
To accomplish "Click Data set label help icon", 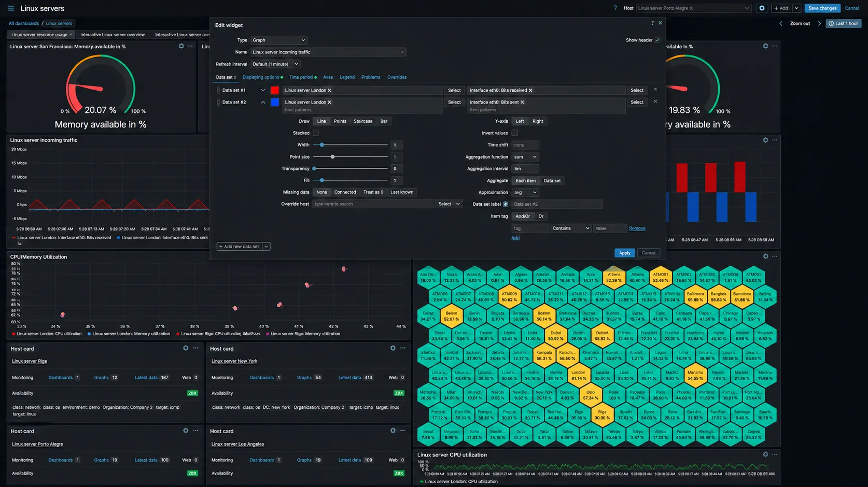I will click(x=506, y=204).
